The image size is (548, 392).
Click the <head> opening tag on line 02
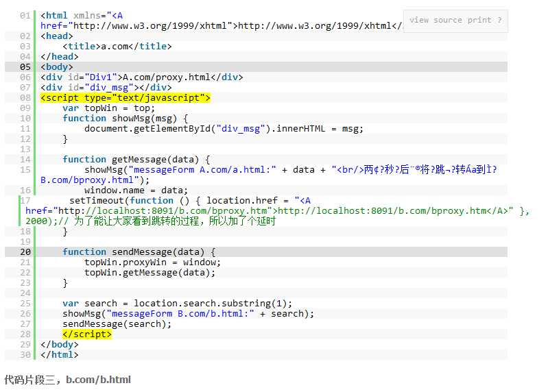57,36
